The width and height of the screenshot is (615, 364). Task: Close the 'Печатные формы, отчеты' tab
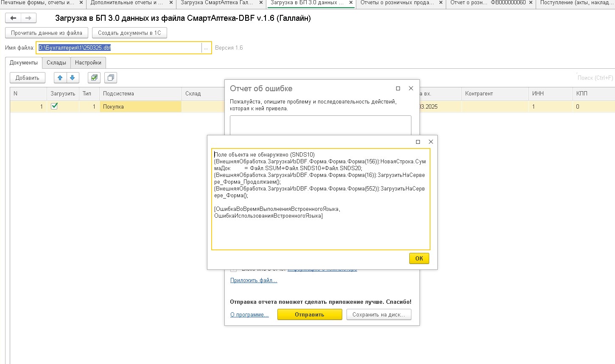click(x=81, y=3)
